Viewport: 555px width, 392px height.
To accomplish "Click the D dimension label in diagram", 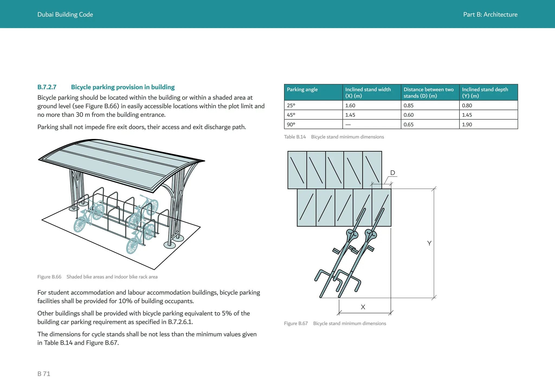I will [x=392, y=173].
